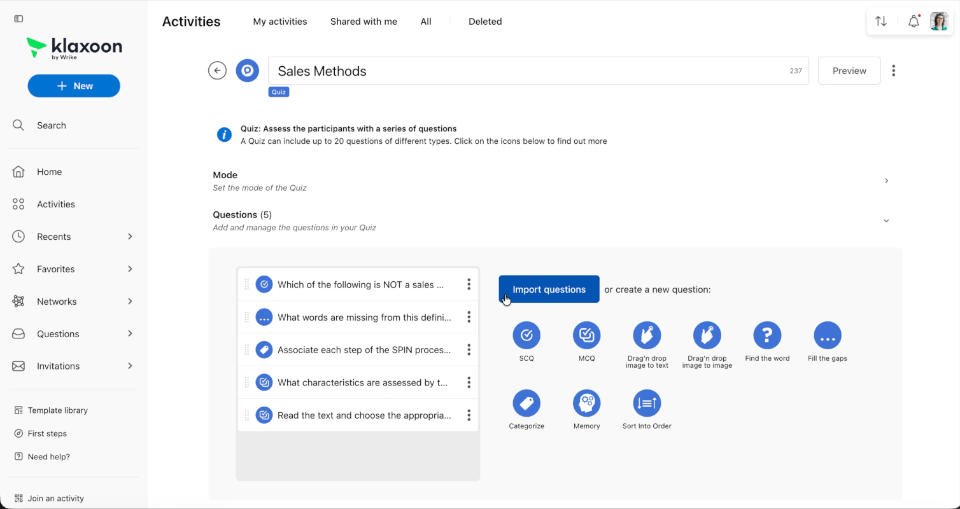Expand the Recents chevron

point(130,236)
